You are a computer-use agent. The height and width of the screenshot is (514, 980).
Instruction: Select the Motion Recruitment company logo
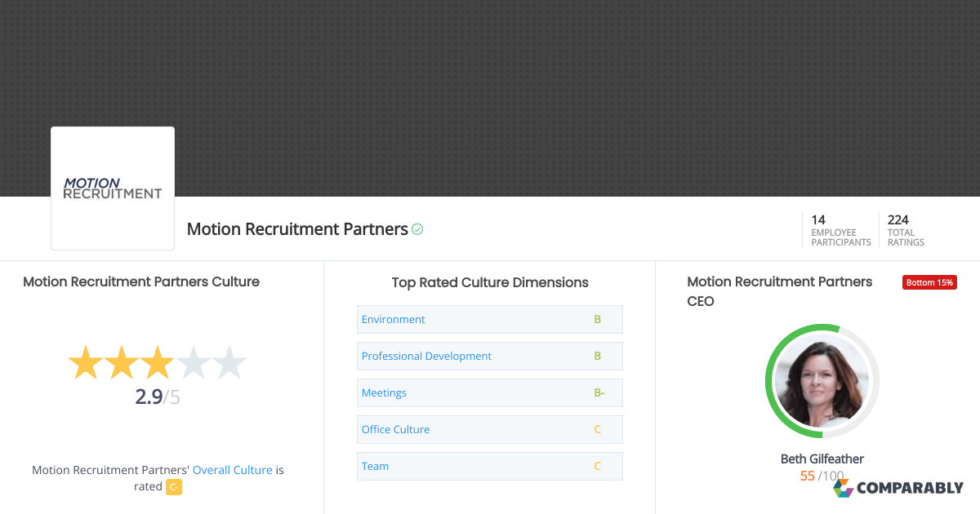click(112, 188)
